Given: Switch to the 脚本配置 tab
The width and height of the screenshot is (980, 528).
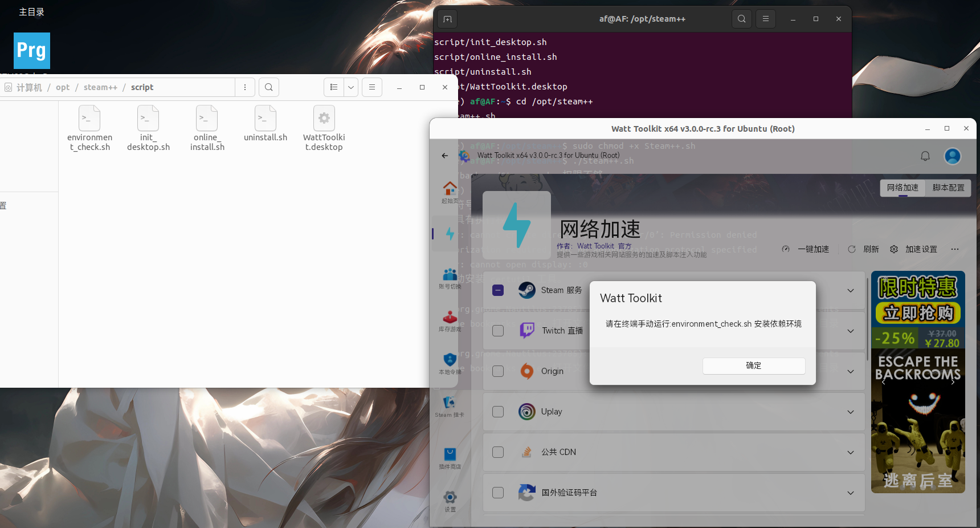Looking at the screenshot, I should pos(948,188).
